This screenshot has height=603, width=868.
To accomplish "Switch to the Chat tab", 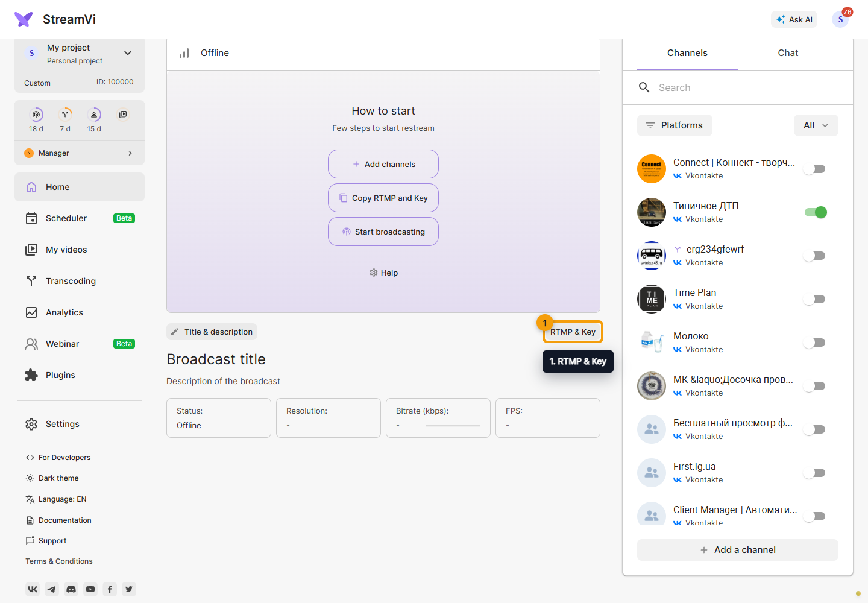I will pos(788,53).
